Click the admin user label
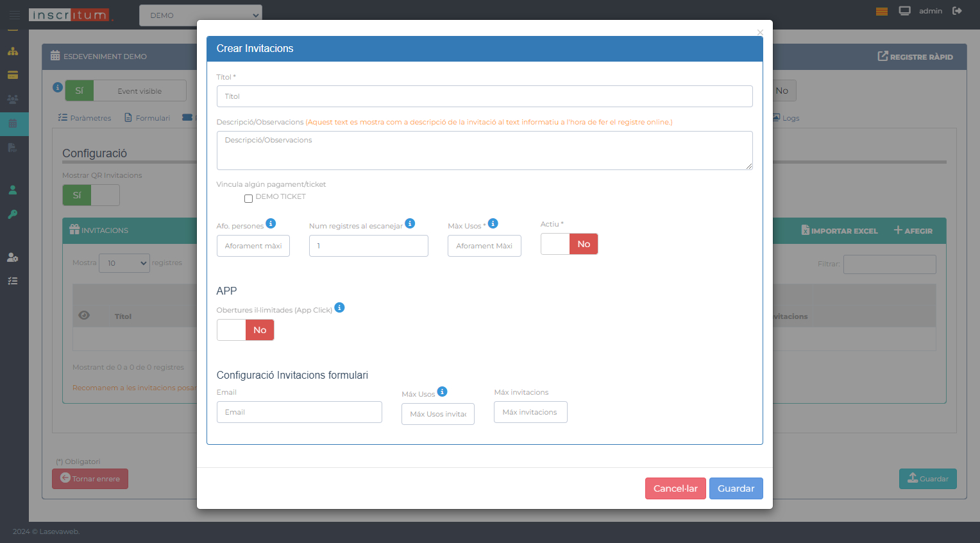 (x=930, y=11)
